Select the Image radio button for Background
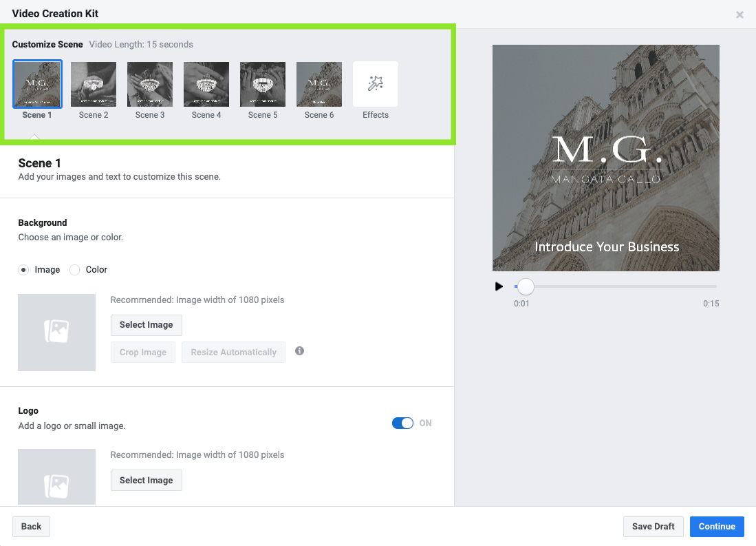756x546 pixels. click(23, 270)
